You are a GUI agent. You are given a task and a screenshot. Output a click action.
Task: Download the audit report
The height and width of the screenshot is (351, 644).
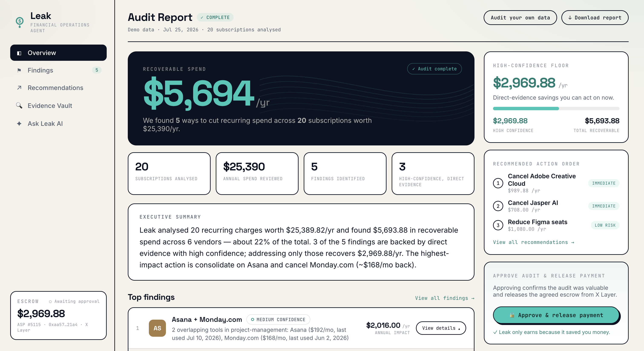pos(595,17)
